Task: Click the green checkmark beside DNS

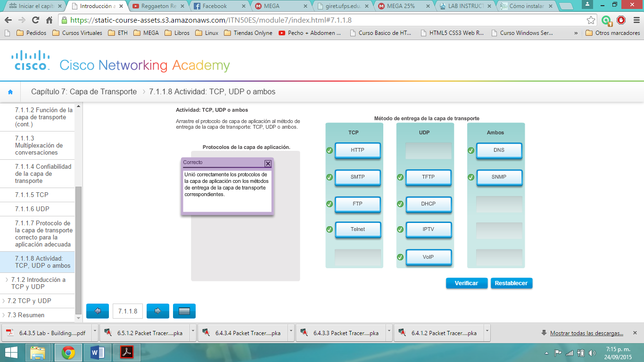Action: coord(471,150)
